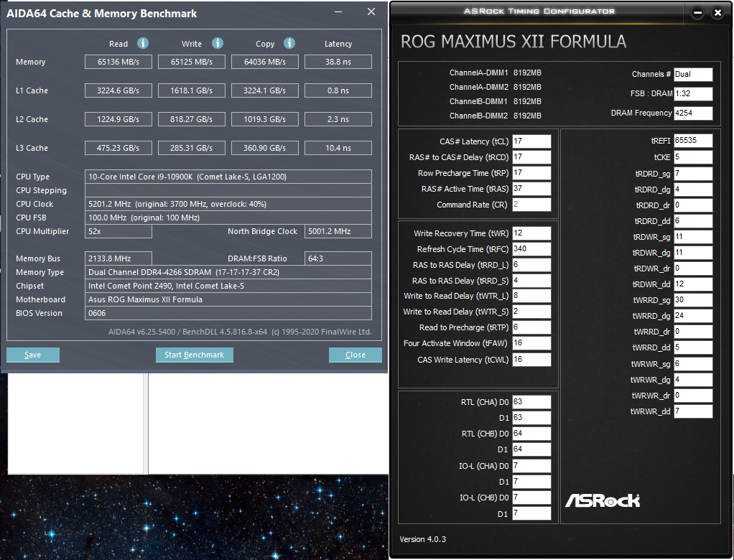Image resolution: width=734 pixels, height=560 pixels.
Task: Click the Copy info icon
Action: point(289,44)
